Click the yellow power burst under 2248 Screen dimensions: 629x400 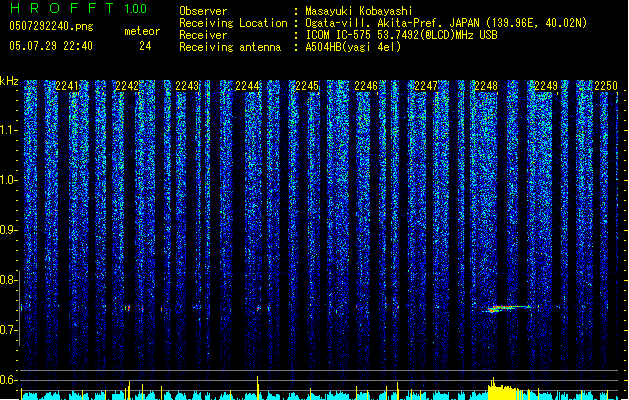506,391
